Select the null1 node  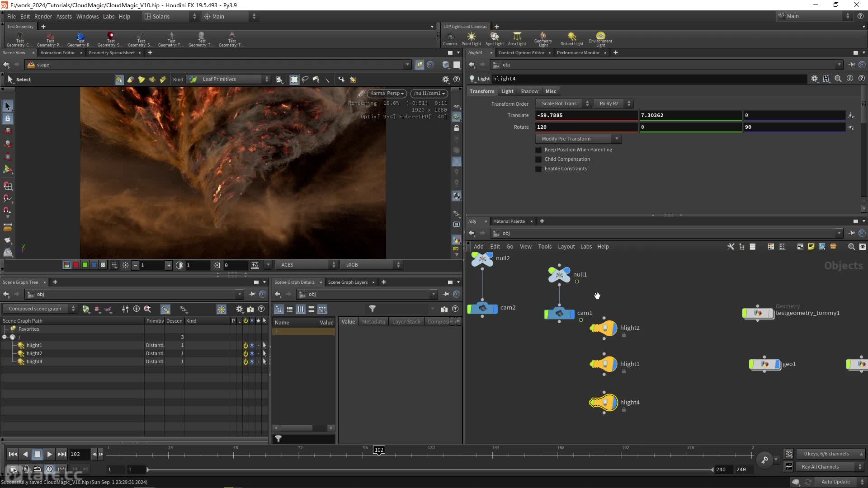click(559, 274)
